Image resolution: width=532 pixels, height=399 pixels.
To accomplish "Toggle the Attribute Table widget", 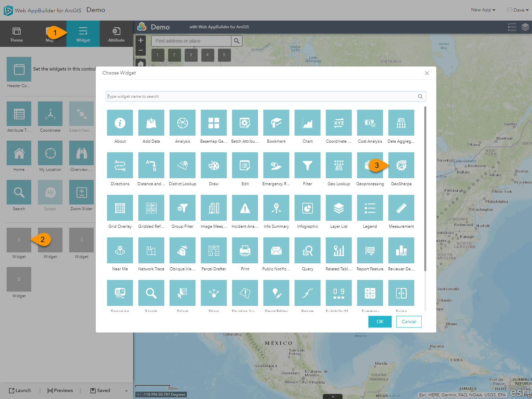I will 19,114.
